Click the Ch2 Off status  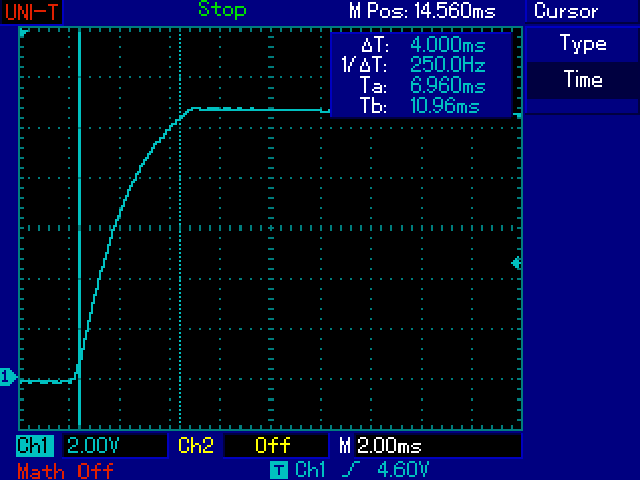click(273, 445)
